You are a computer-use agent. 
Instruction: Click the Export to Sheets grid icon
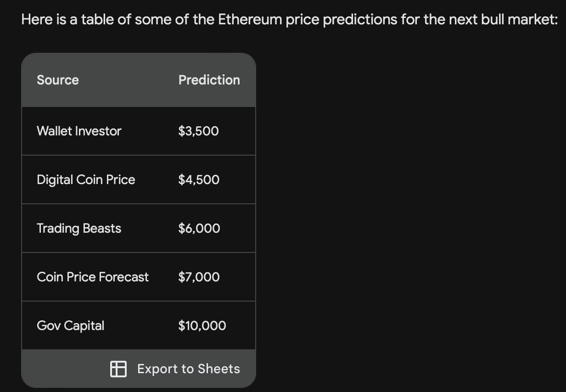pos(118,369)
